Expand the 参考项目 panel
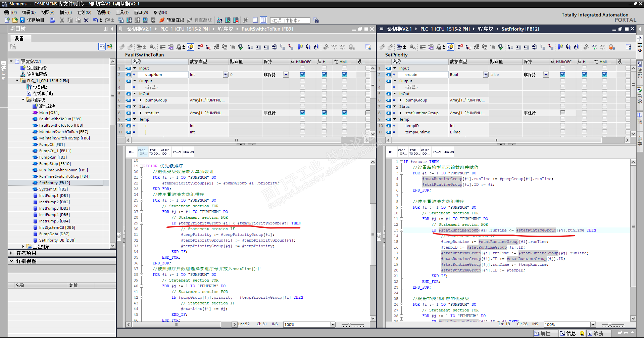Viewport: 644px width, 338px height. click(11, 253)
